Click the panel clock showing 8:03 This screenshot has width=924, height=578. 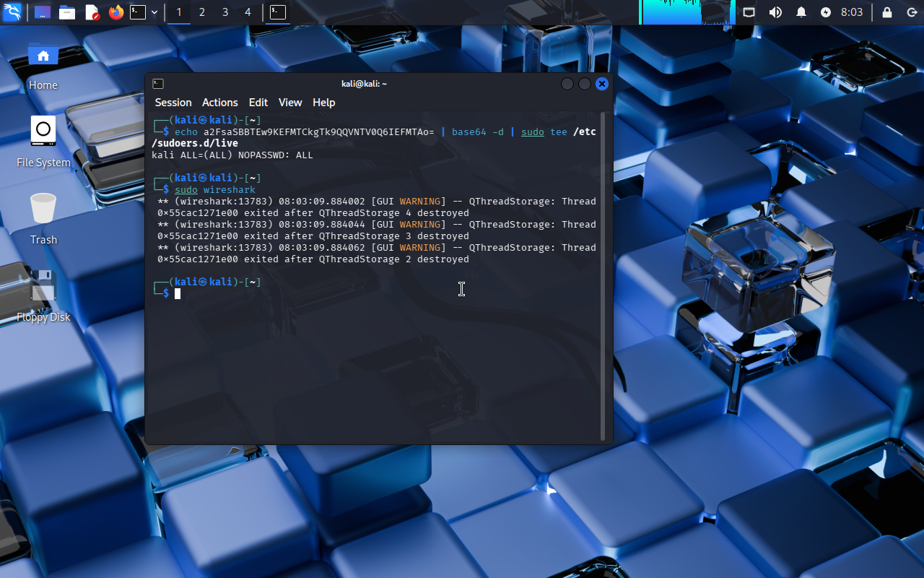click(852, 12)
